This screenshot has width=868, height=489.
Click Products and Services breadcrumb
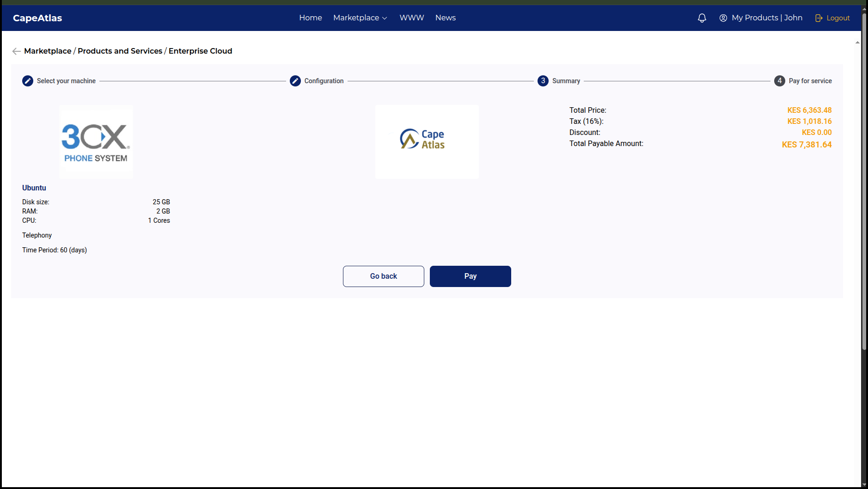click(x=120, y=51)
